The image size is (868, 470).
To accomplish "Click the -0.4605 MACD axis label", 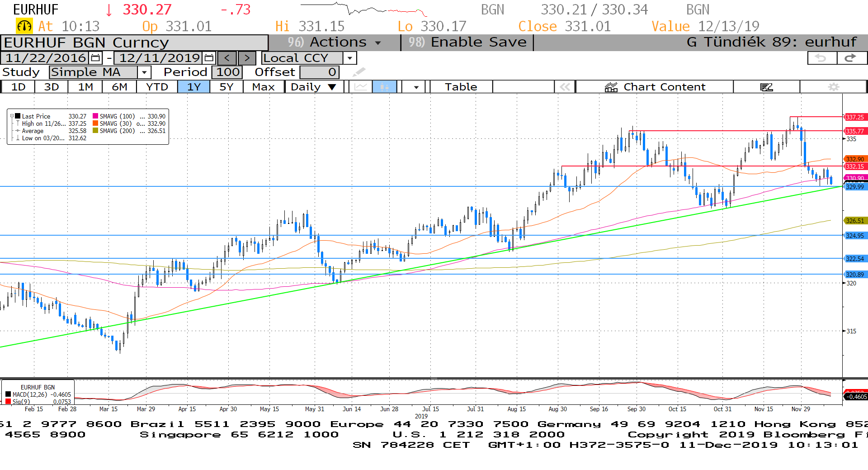I will click(856, 397).
